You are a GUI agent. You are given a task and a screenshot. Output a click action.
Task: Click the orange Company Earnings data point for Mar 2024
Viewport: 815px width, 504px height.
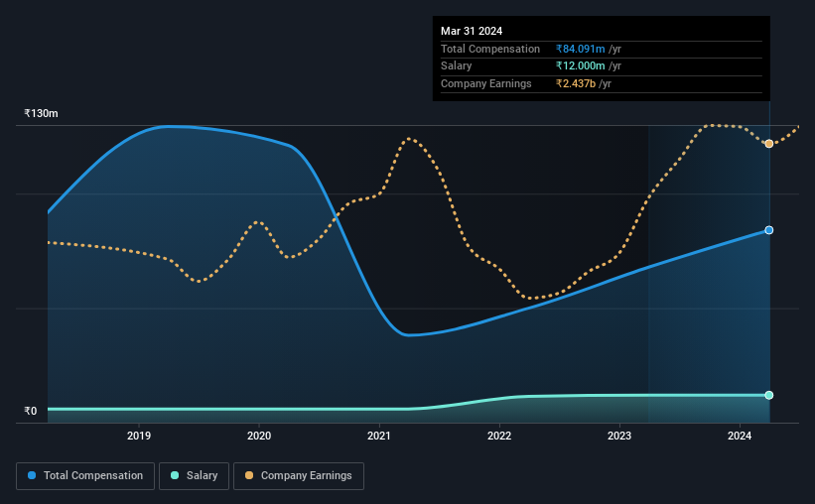tap(768, 144)
